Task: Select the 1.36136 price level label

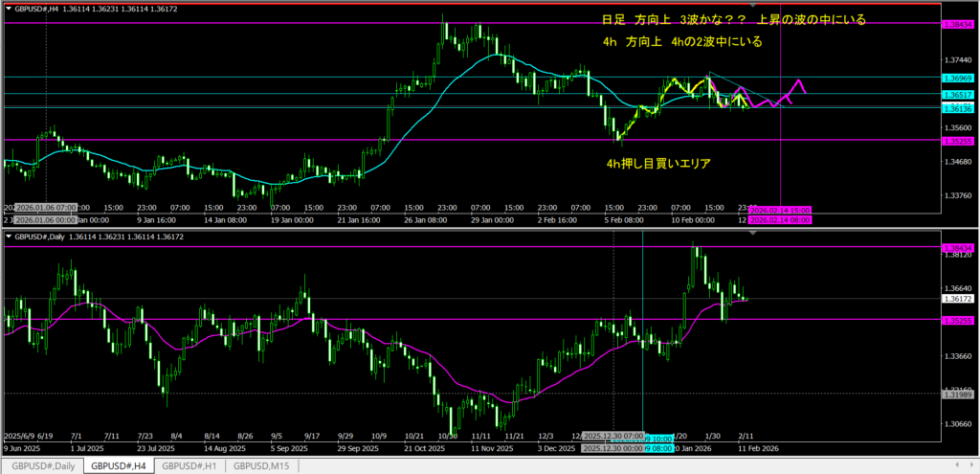Action: click(957, 108)
